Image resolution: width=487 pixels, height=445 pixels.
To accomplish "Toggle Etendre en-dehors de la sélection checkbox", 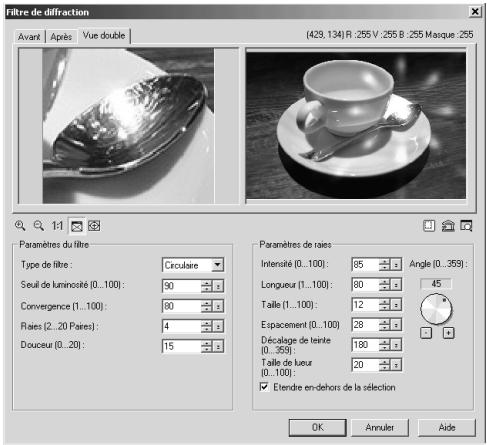I will (x=264, y=387).
